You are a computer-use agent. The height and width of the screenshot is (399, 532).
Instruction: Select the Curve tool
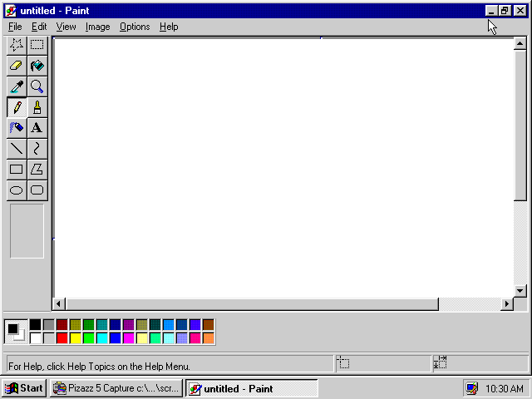[x=37, y=149]
